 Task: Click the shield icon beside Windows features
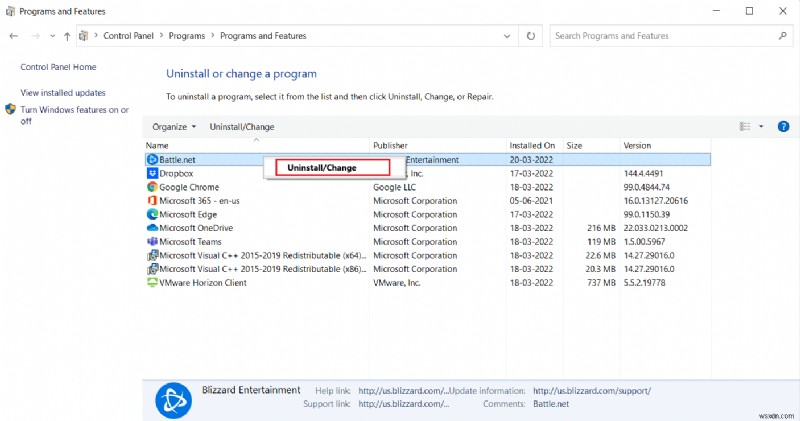click(10, 109)
